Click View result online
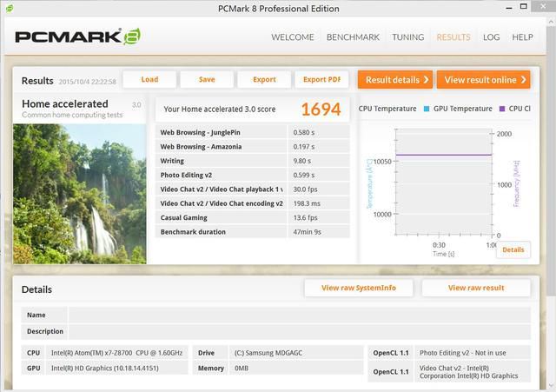 tap(483, 80)
